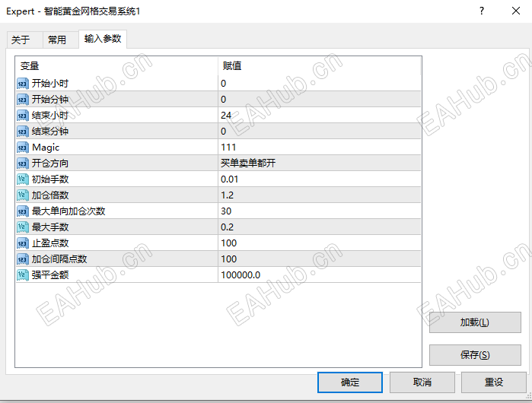Click the 重设 button
Screen dimensions: 532x403
tap(494, 382)
